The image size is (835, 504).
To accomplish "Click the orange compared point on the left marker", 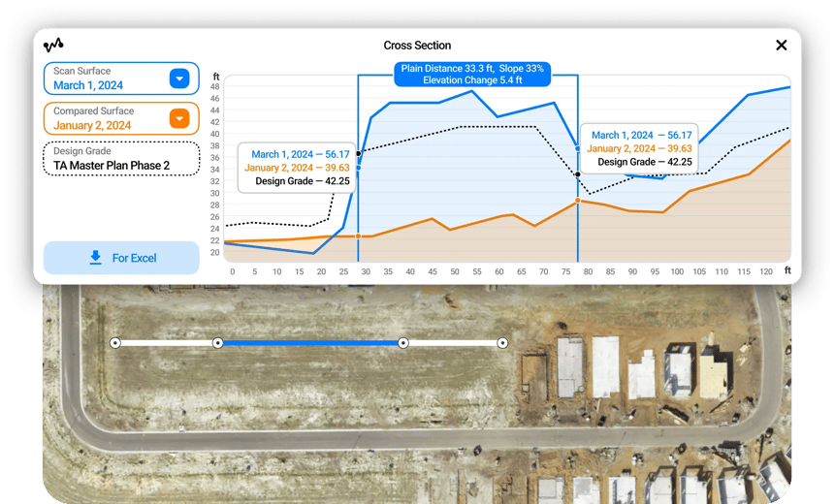I will (358, 236).
